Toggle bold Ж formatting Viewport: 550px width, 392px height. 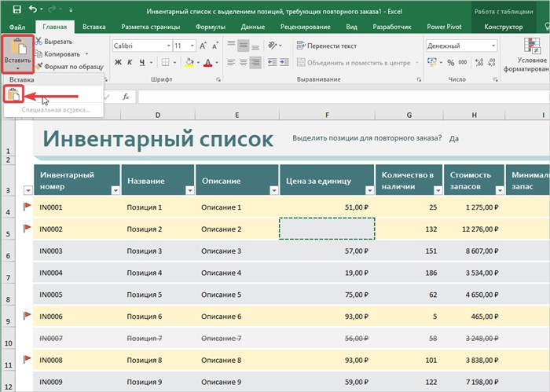118,62
